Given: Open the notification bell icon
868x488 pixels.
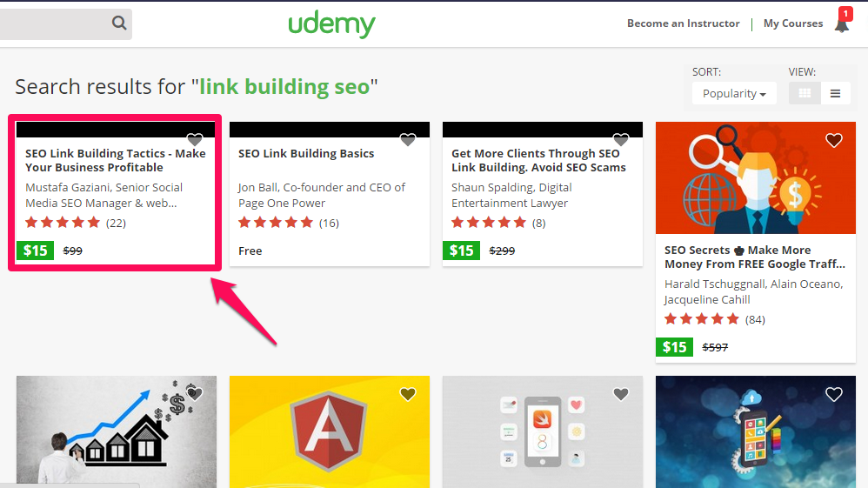Looking at the screenshot, I should (x=842, y=24).
